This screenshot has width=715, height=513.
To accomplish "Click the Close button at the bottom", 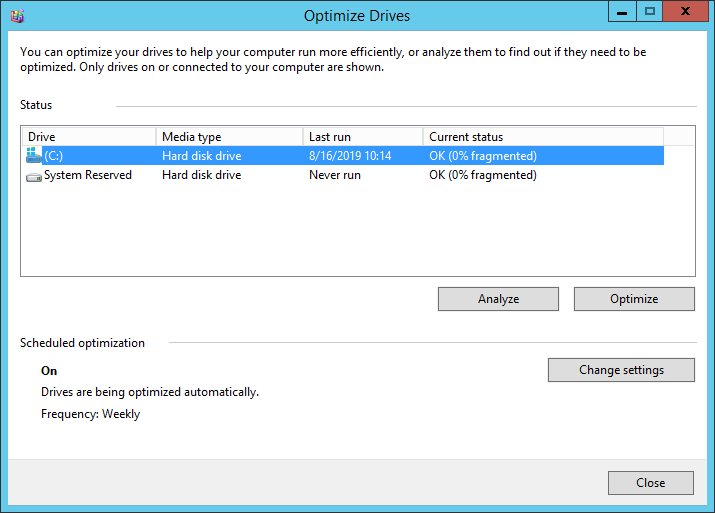I will [650, 483].
